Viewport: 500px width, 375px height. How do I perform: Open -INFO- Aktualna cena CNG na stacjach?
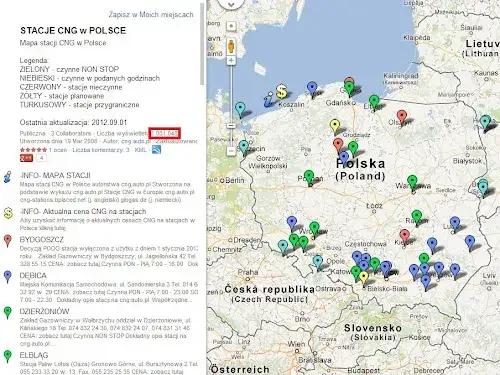tap(83, 211)
